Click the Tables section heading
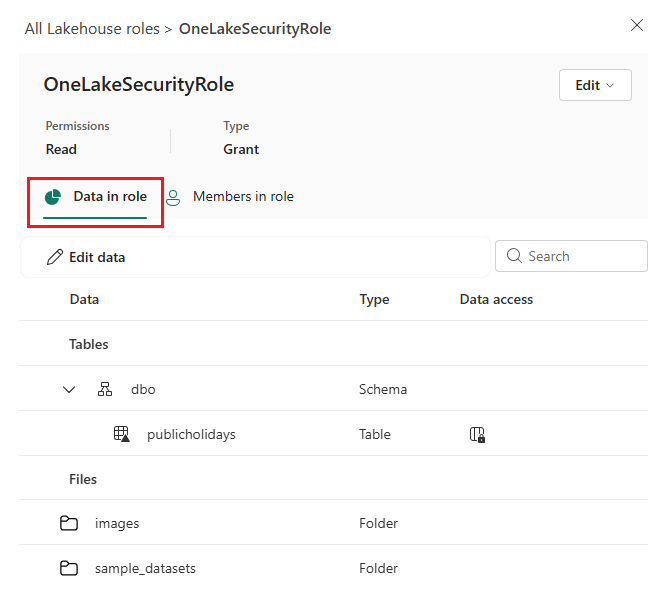This screenshot has height=607, width=664. [x=89, y=344]
